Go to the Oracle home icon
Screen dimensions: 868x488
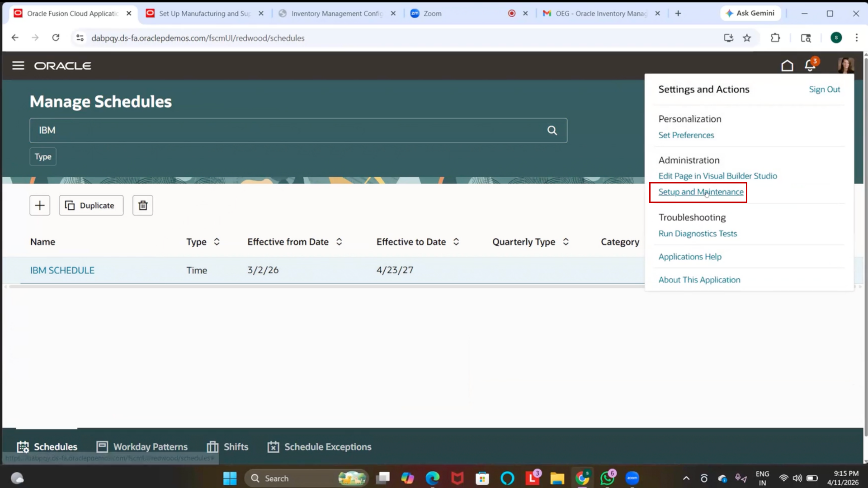pos(787,66)
